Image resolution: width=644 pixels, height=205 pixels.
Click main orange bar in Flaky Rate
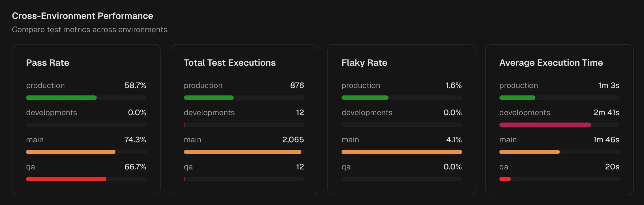pos(402,152)
